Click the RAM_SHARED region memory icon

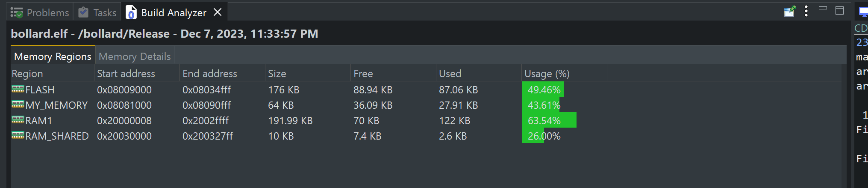(18, 135)
